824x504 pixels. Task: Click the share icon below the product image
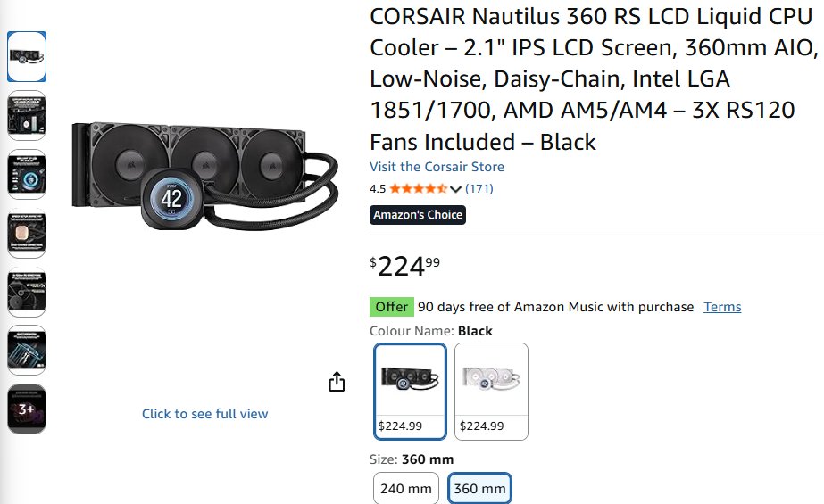tap(337, 383)
